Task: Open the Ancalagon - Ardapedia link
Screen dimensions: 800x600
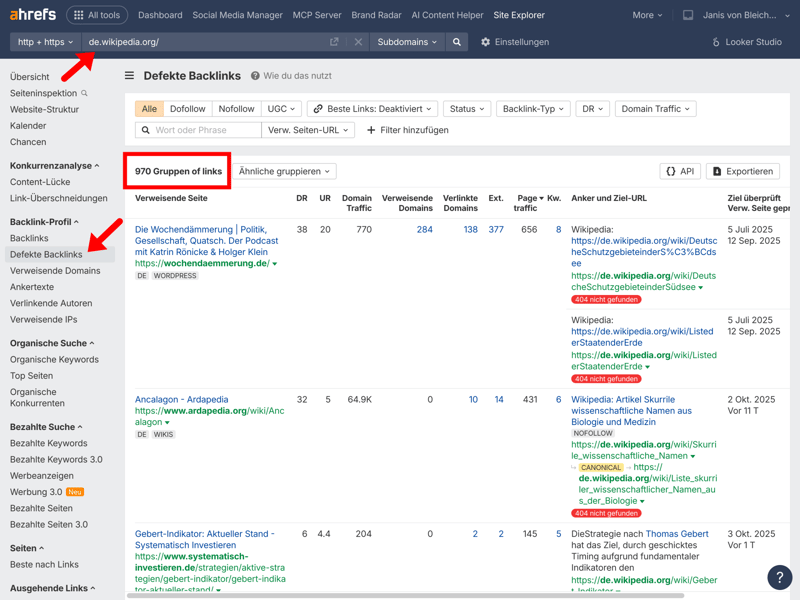Action: (x=181, y=399)
